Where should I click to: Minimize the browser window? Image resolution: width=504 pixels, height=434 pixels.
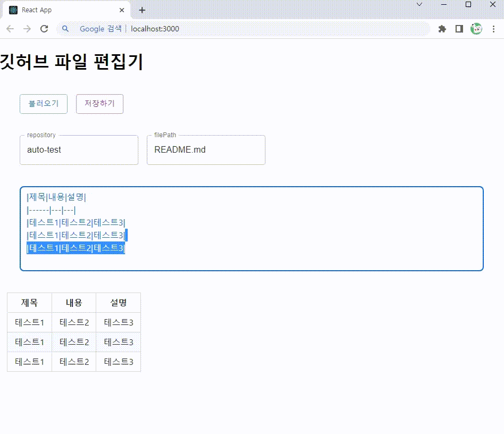[444, 4]
